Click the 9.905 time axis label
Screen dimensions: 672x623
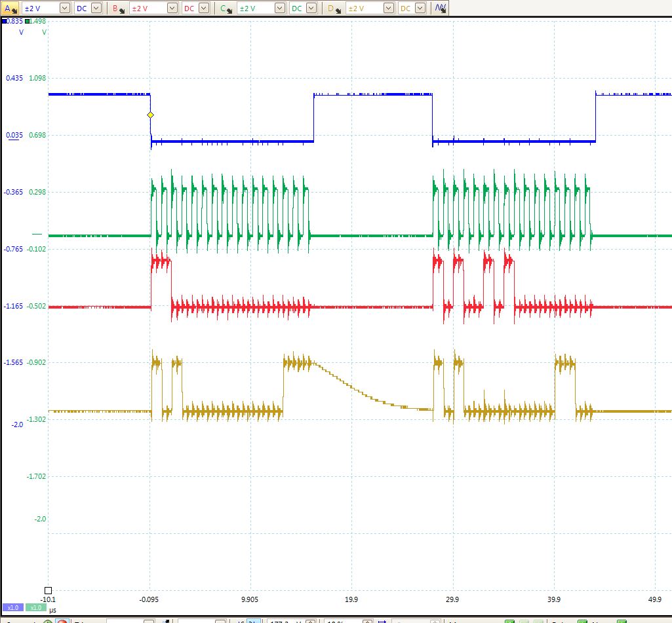point(250,599)
